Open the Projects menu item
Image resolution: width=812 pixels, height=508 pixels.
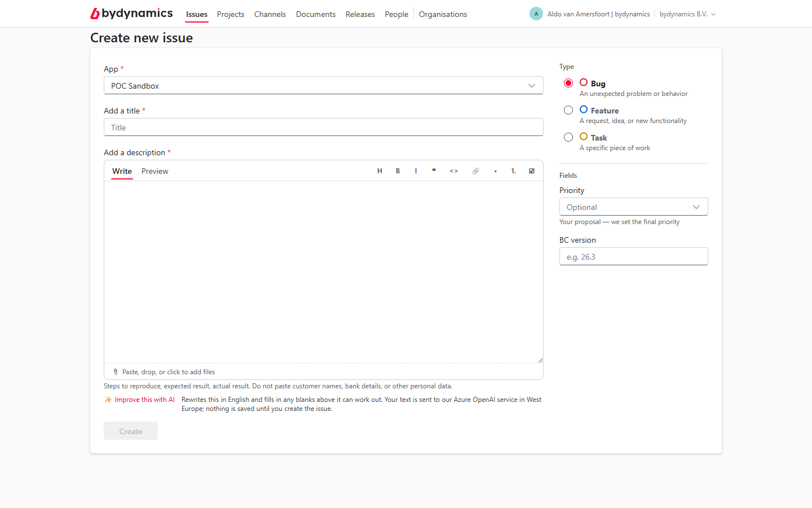pyautogui.click(x=231, y=14)
